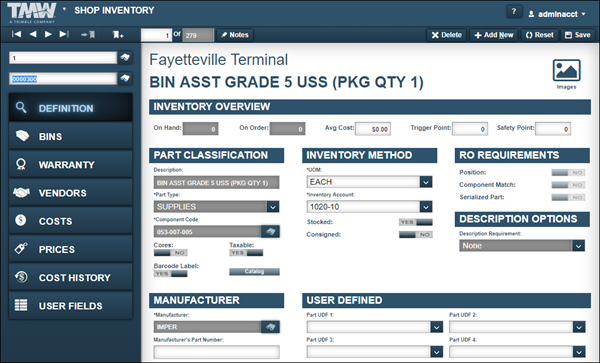Toggle the Stocked switch
Image resolution: width=600 pixels, height=363 pixels.
[416, 222]
